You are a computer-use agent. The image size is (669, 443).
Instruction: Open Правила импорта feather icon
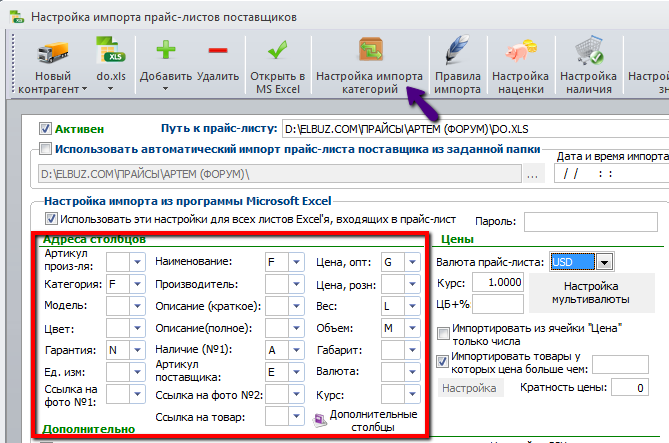pyautogui.click(x=457, y=50)
